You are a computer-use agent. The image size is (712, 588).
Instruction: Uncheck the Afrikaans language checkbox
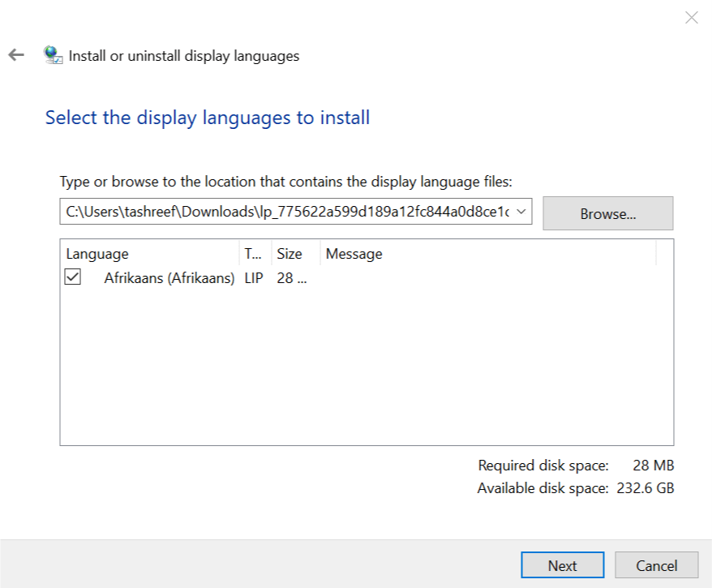(x=73, y=277)
